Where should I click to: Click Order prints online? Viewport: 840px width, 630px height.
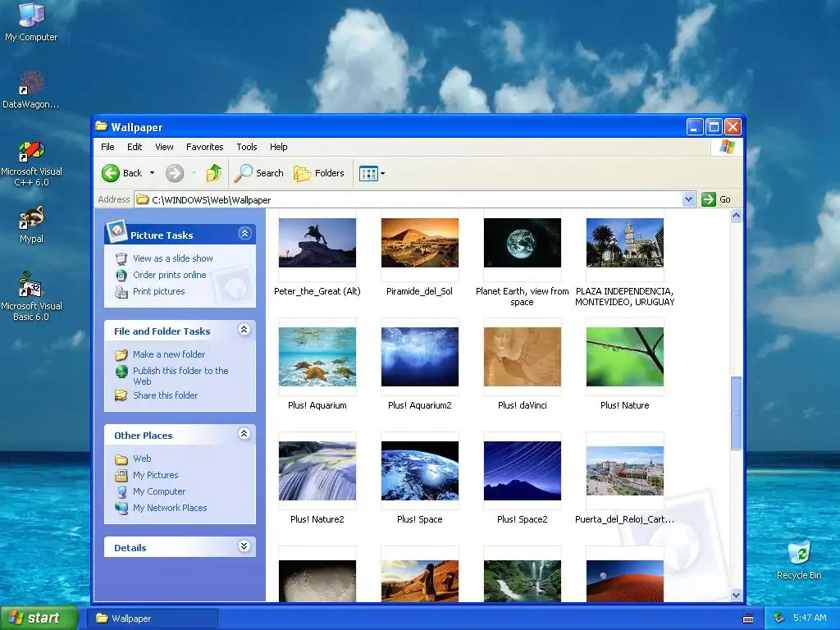169,275
